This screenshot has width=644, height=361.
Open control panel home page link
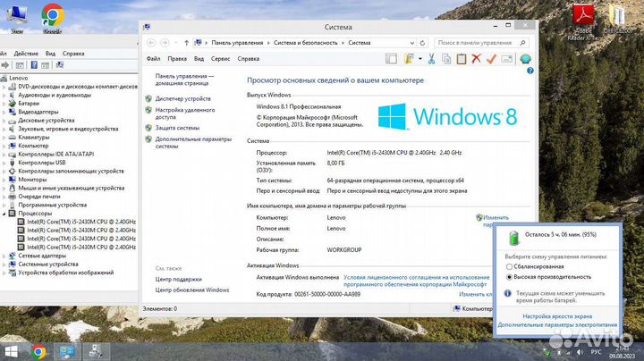184,80
